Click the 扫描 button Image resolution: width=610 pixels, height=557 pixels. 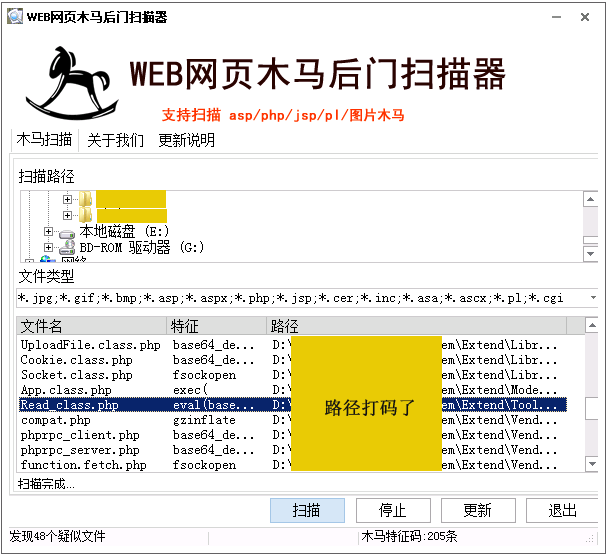pos(307,510)
